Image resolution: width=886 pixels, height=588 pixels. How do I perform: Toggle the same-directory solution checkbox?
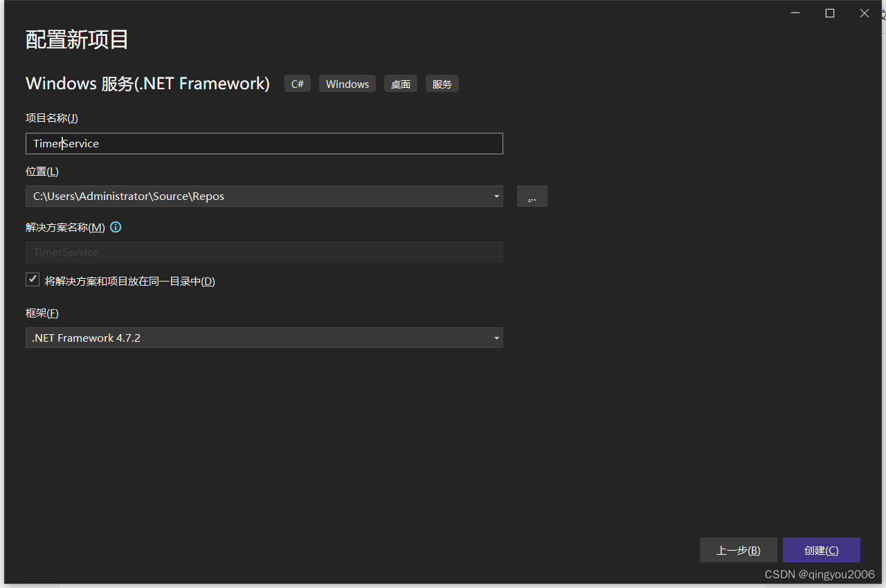(33, 279)
